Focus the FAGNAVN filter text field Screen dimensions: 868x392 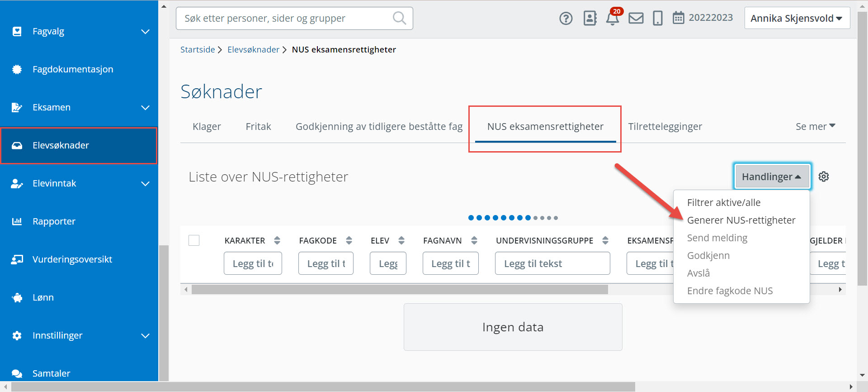coord(451,263)
